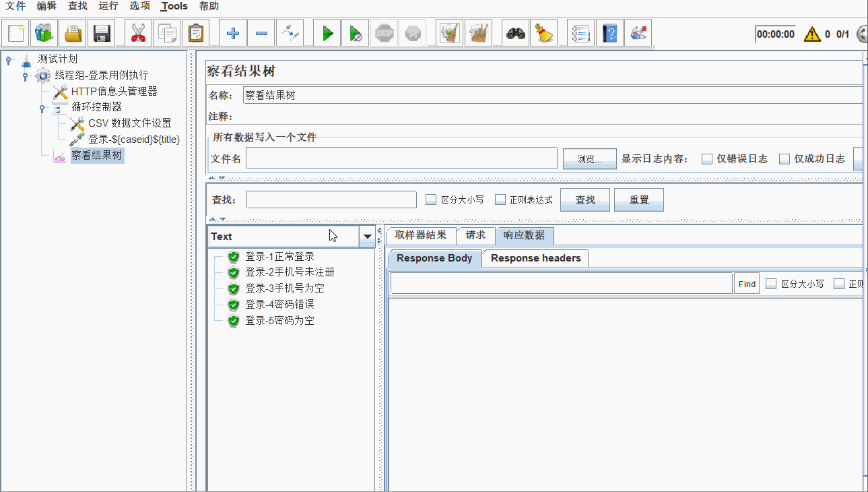Open JMeter help with the question mark icon

click(x=609, y=32)
